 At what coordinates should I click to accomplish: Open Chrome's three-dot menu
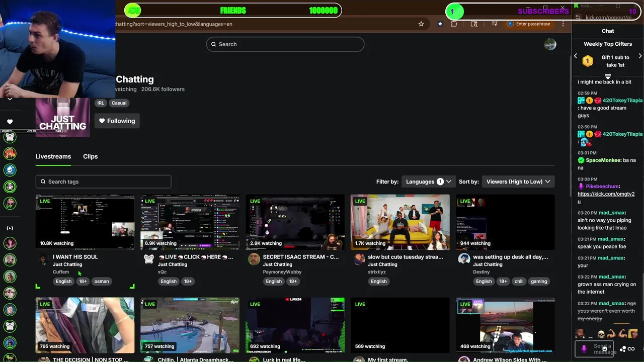563,24
